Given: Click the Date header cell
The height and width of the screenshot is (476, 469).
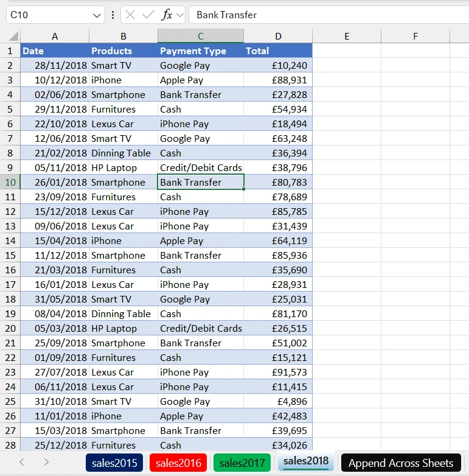Looking at the screenshot, I should point(55,51).
